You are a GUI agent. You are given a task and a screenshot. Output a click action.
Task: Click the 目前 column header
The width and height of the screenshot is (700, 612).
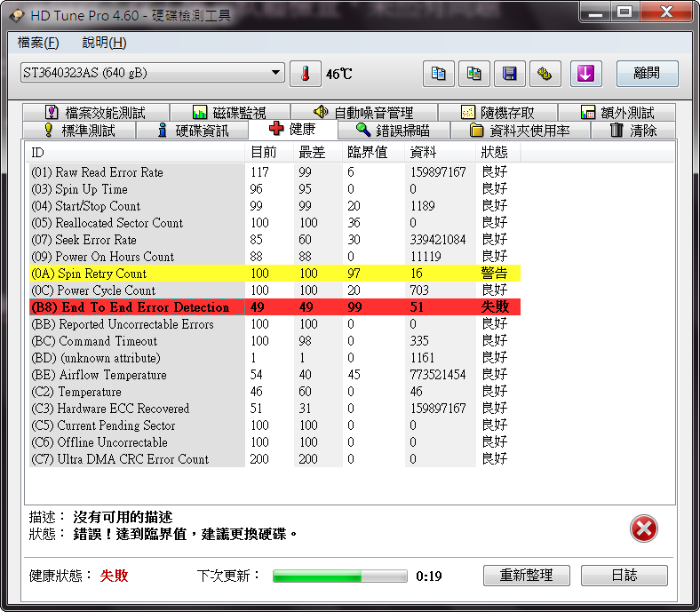click(x=269, y=153)
